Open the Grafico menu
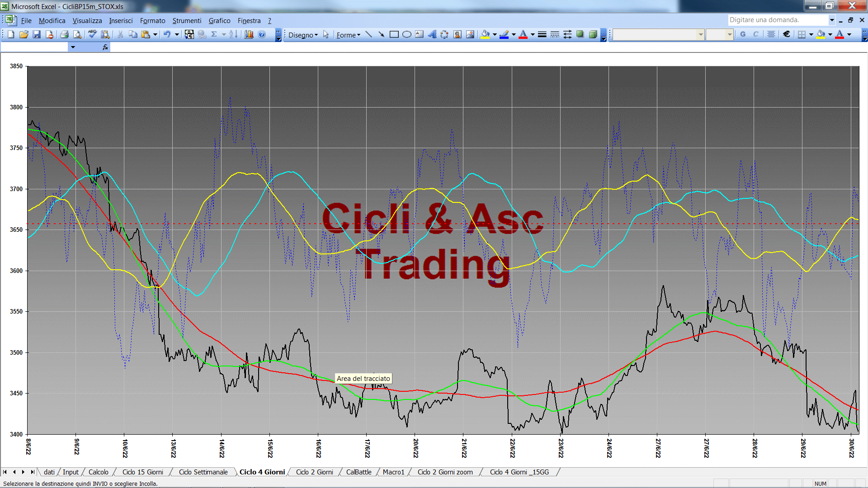 pos(219,21)
